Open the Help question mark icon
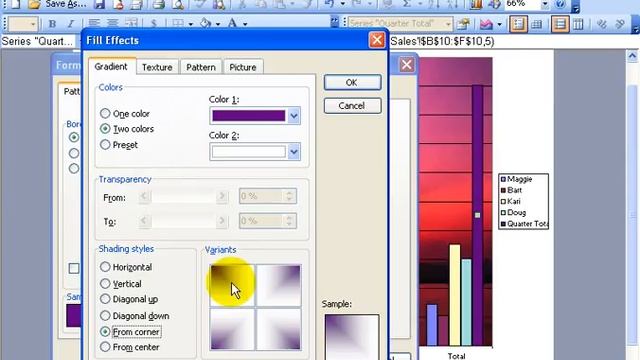The height and width of the screenshot is (360, 640). (x=560, y=4)
